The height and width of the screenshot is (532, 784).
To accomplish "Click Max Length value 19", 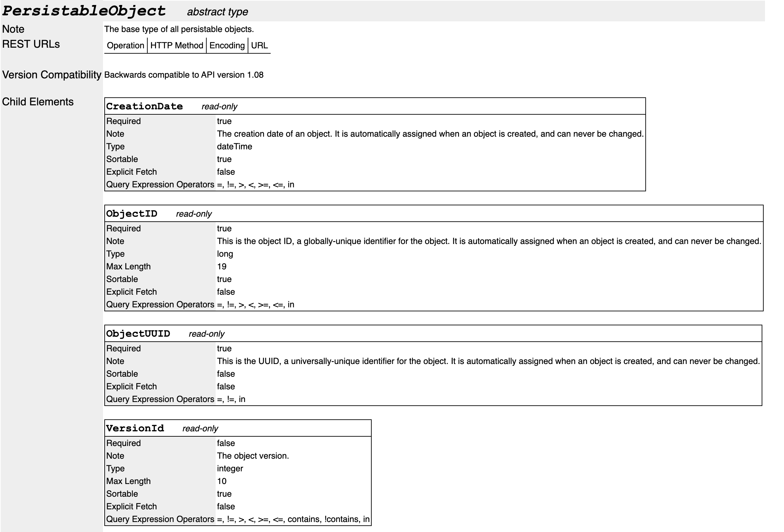I will pos(222,267).
